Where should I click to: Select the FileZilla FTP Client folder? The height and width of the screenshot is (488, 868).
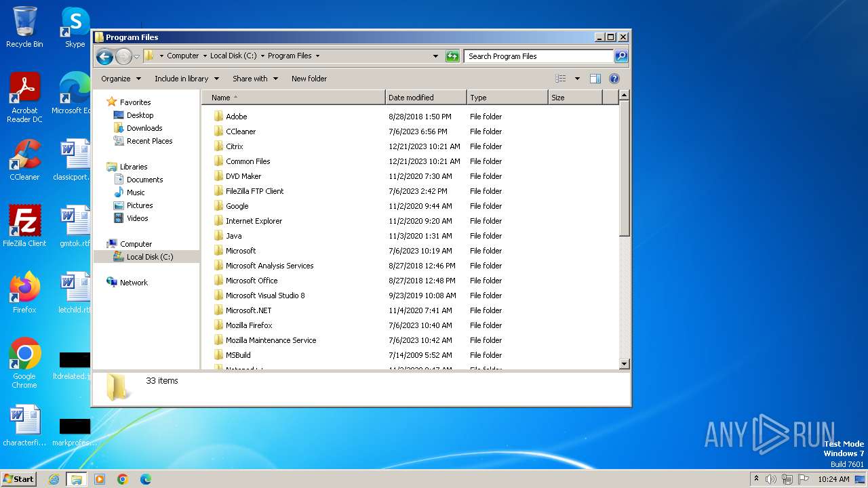(x=254, y=191)
